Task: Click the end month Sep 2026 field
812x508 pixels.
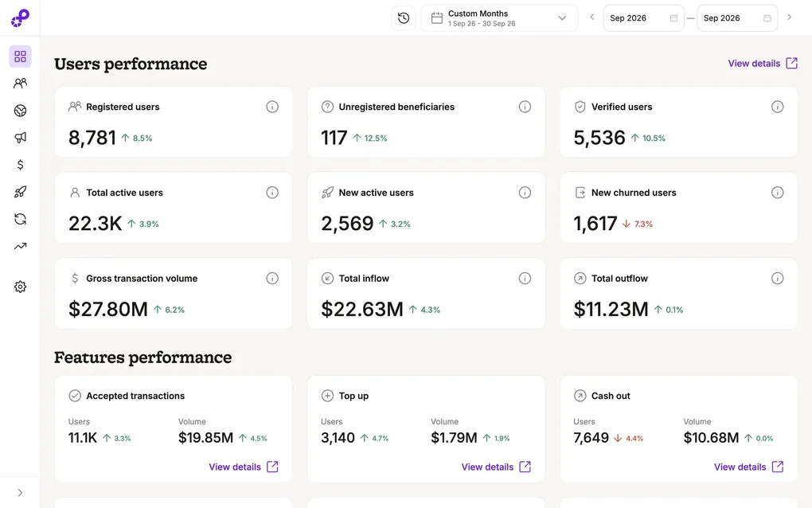Action: pyautogui.click(x=737, y=18)
